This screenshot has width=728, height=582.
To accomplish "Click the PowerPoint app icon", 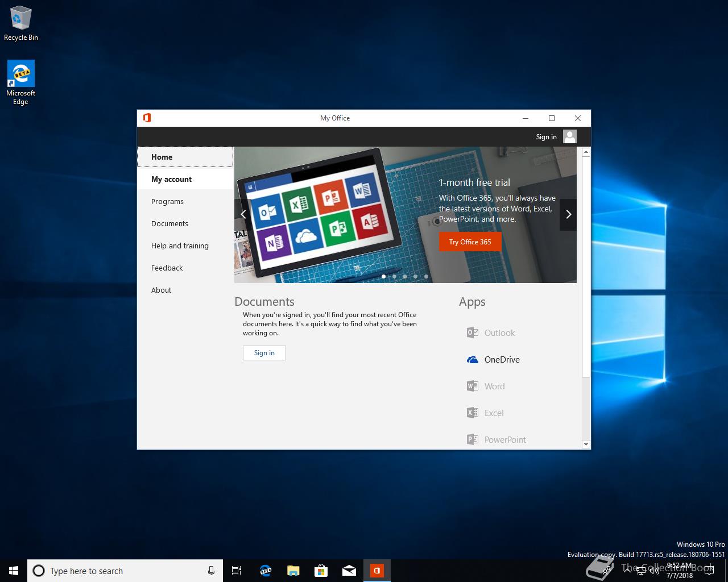I will (472, 439).
